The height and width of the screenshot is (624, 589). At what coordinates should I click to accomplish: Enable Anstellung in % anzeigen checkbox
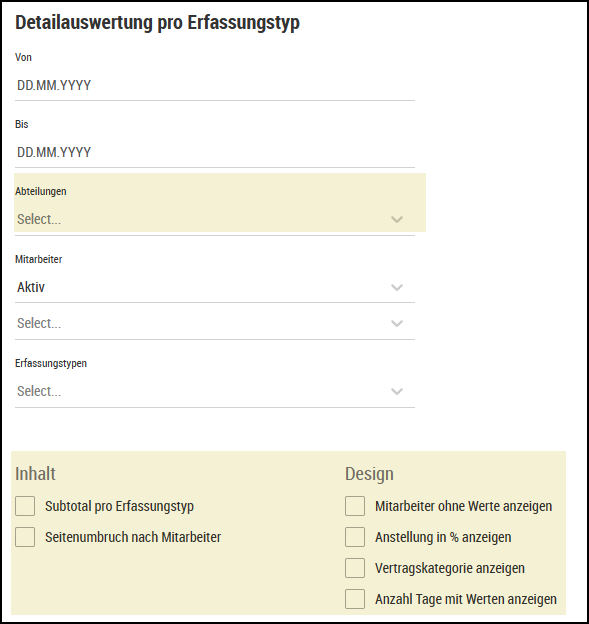click(x=355, y=537)
